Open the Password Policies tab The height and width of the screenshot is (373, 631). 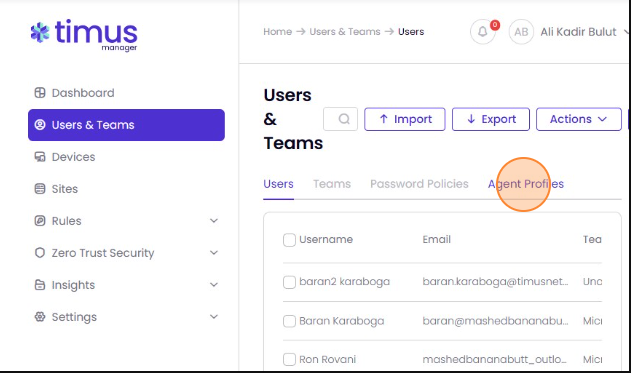point(419,184)
